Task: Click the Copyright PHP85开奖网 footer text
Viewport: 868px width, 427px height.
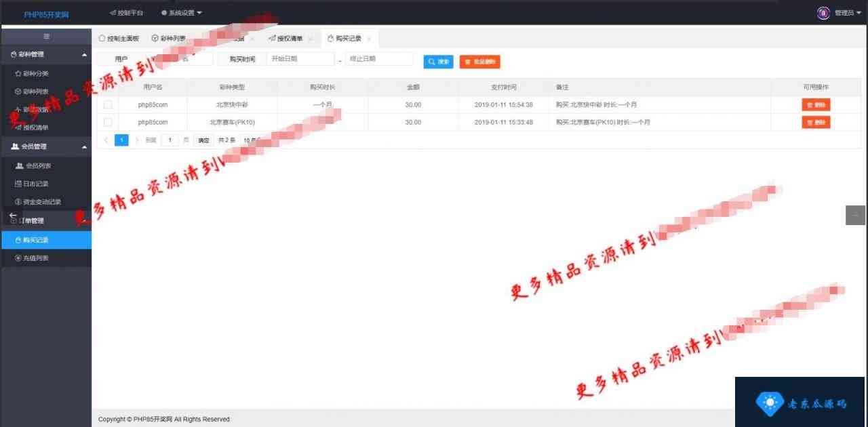Action: (x=164, y=419)
